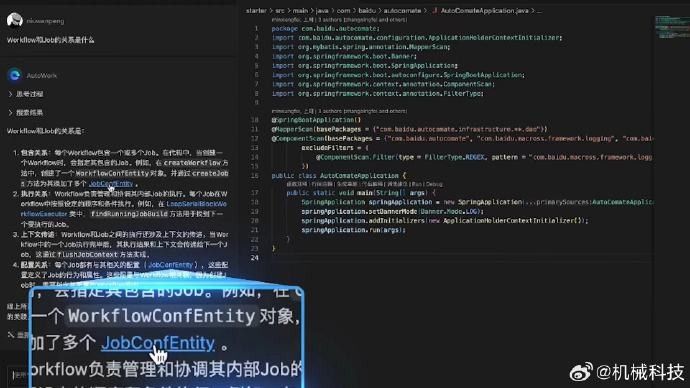The image size is (690, 388).
Task: Click the import MapperScan line
Action: (x=361, y=47)
